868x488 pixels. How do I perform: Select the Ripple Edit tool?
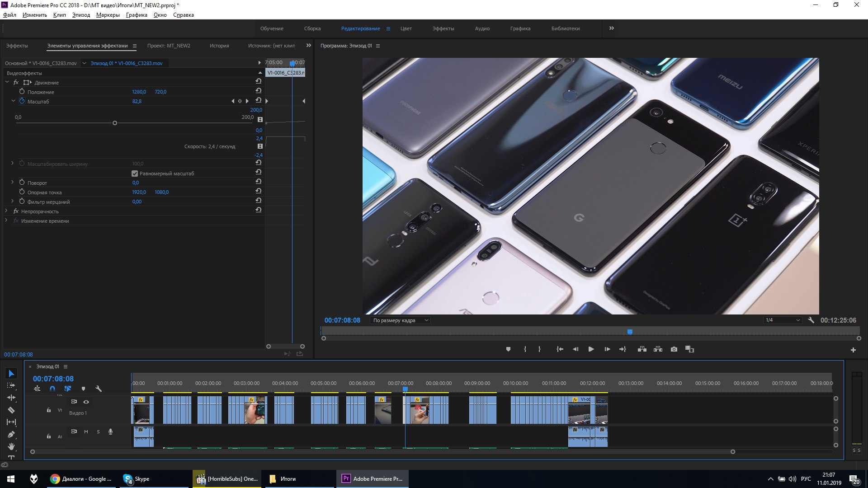11,398
